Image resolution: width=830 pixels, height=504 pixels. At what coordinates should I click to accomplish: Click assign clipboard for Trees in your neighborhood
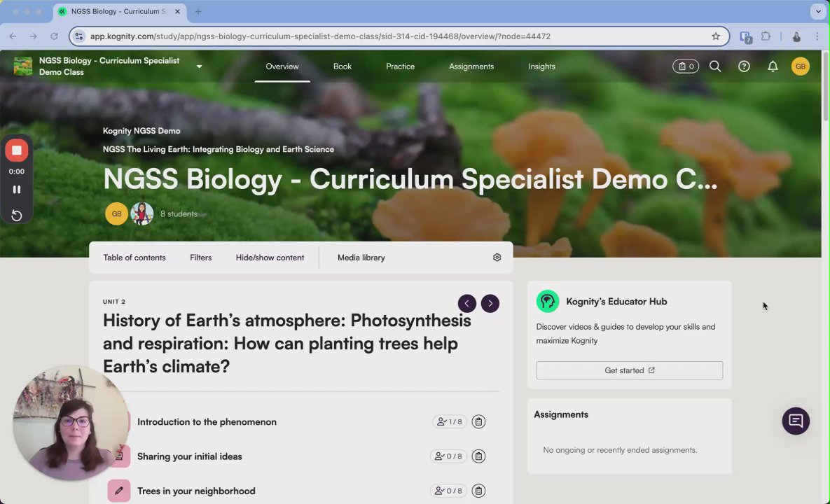478,491
